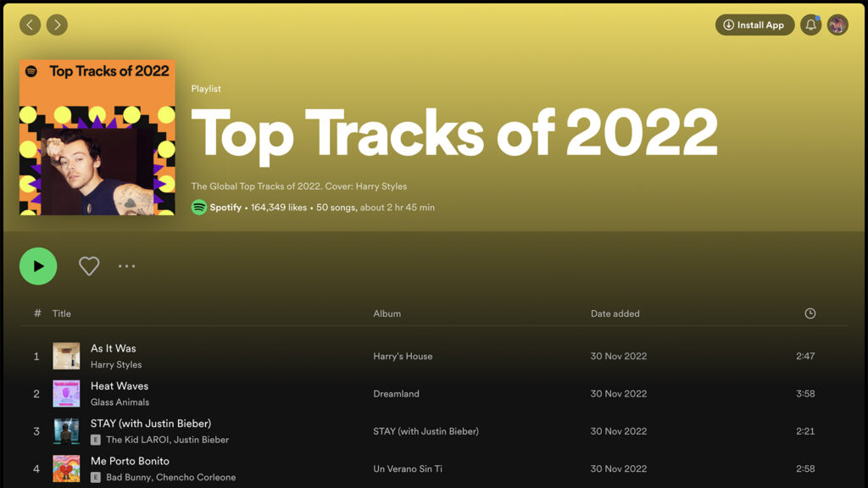Open the Harry's House album link
Screen dimensions: 868x488
pyautogui.click(x=403, y=357)
